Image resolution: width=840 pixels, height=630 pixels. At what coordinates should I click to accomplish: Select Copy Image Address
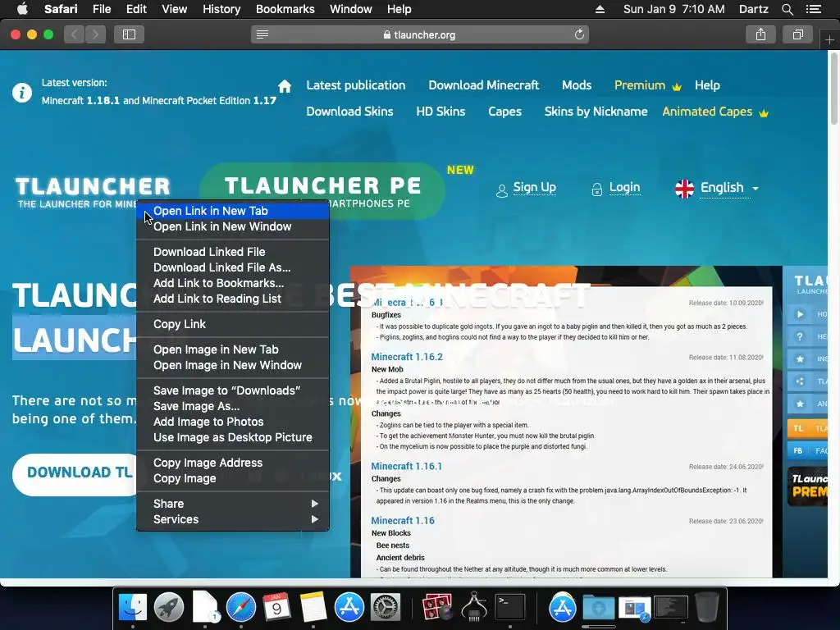pos(232,463)
